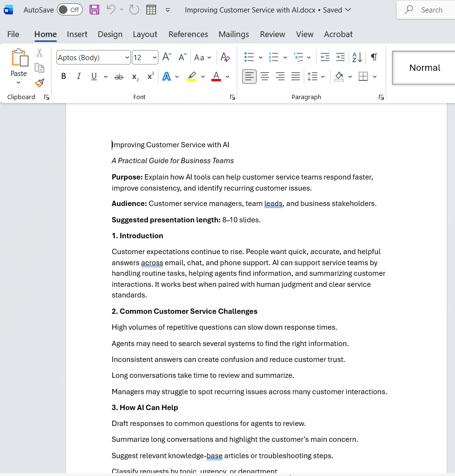Switch to the References tab
This screenshot has height=476, width=455.
188,34
